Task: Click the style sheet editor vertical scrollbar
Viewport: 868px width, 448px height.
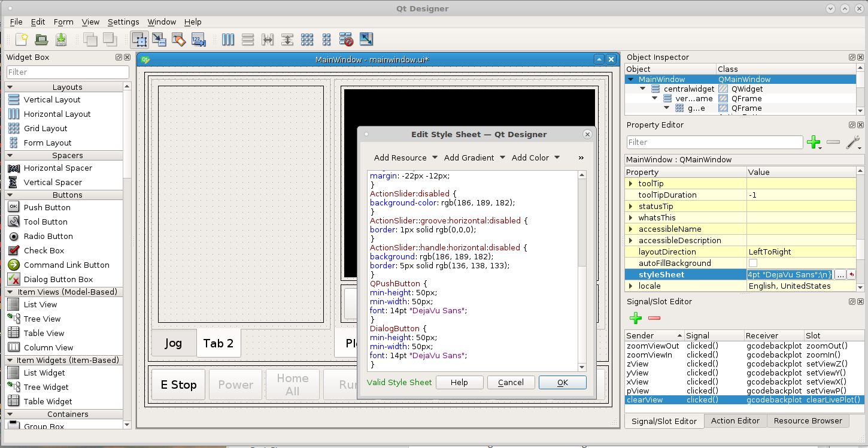Action: click(x=582, y=271)
